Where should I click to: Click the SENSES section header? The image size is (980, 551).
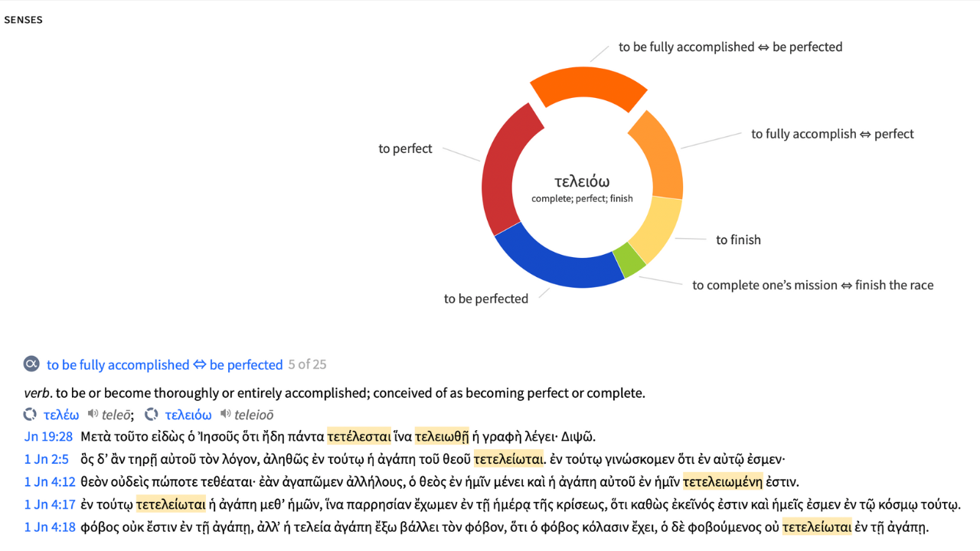23,19
